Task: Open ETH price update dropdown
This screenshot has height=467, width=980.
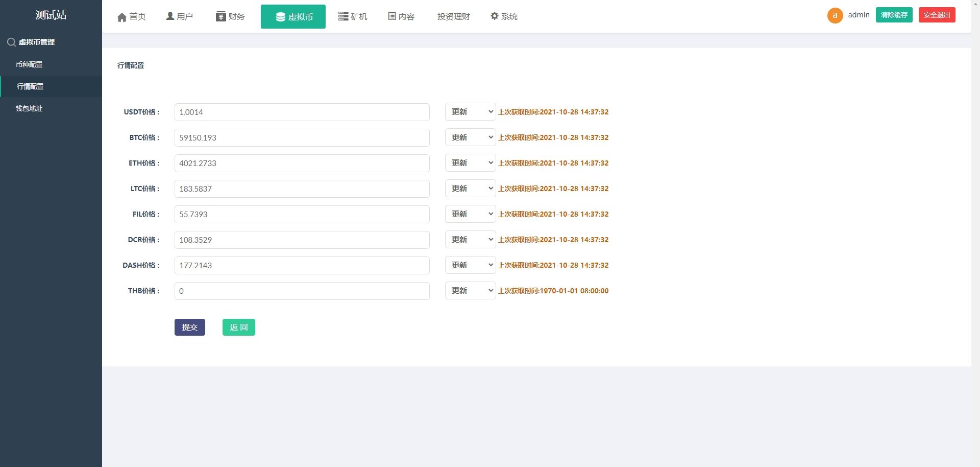Action: [x=470, y=163]
